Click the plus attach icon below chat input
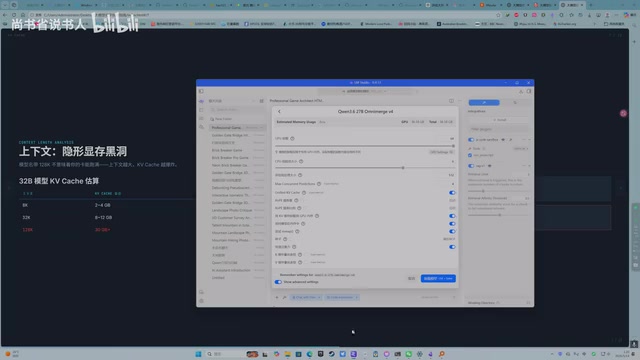The width and height of the screenshot is (640, 360). click(x=277, y=297)
